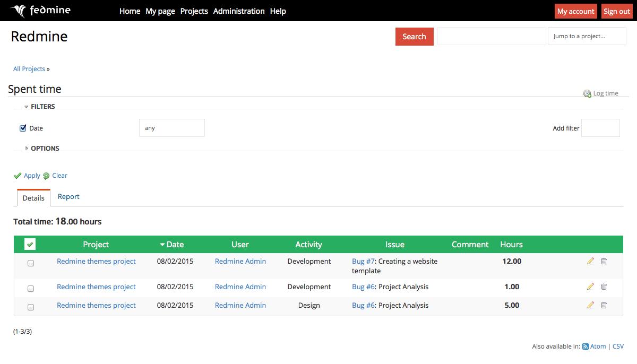Open Redmine themes project in 1.00 row
The height and width of the screenshot is (364, 637).
(96, 287)
